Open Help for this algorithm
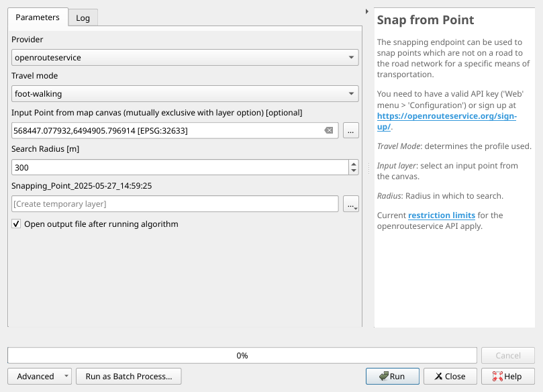This screenshot has height=392, width=543. click(507, 377)
